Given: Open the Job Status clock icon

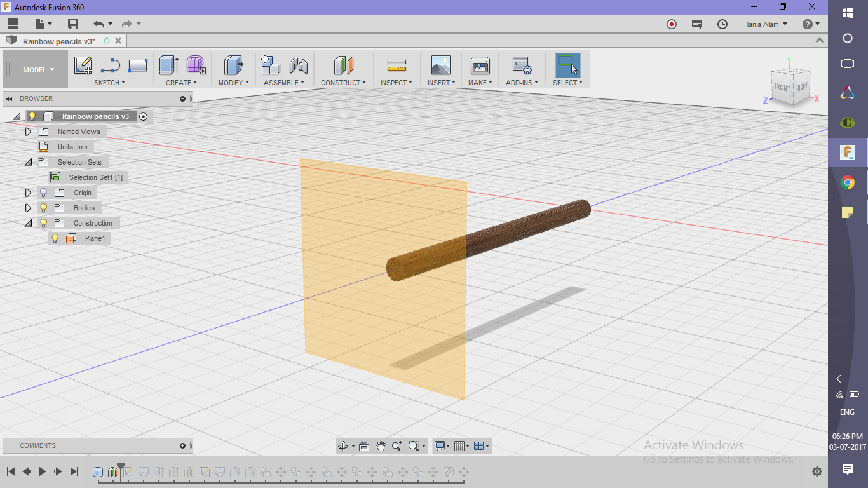Looking at the screenshot, I should coord(722,24).
